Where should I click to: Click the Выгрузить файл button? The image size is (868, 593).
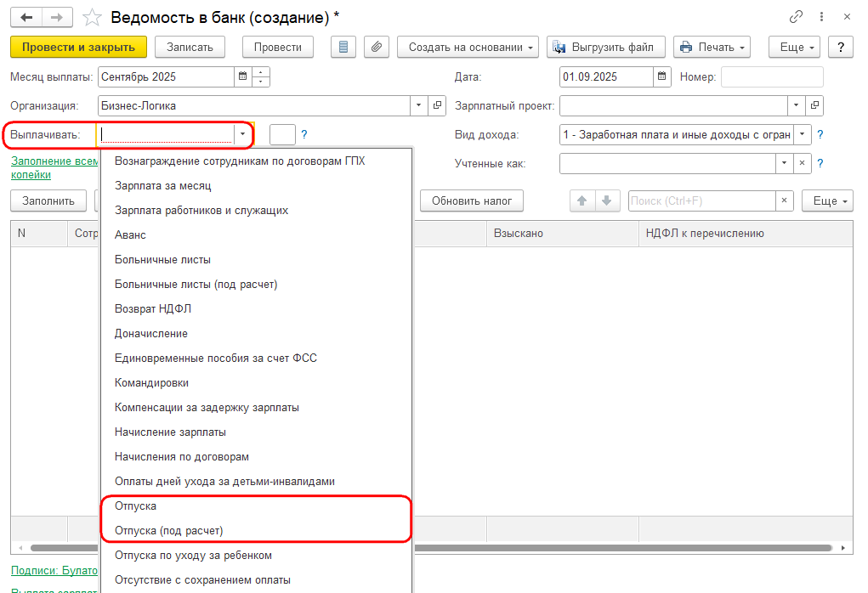coord(604,47)
